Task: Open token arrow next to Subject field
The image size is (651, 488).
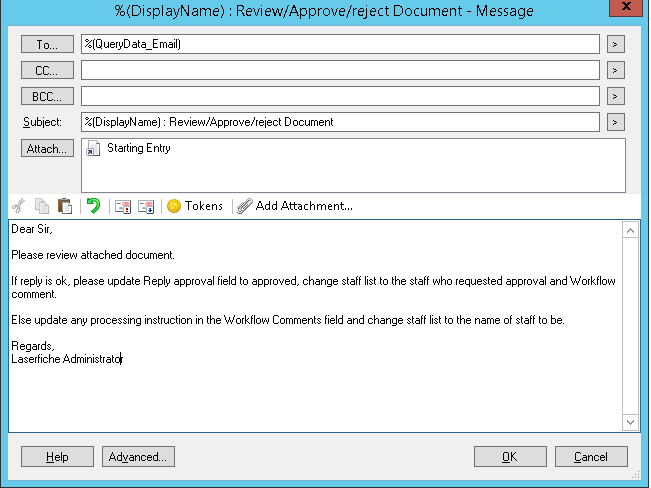Action: pos(615,122)
